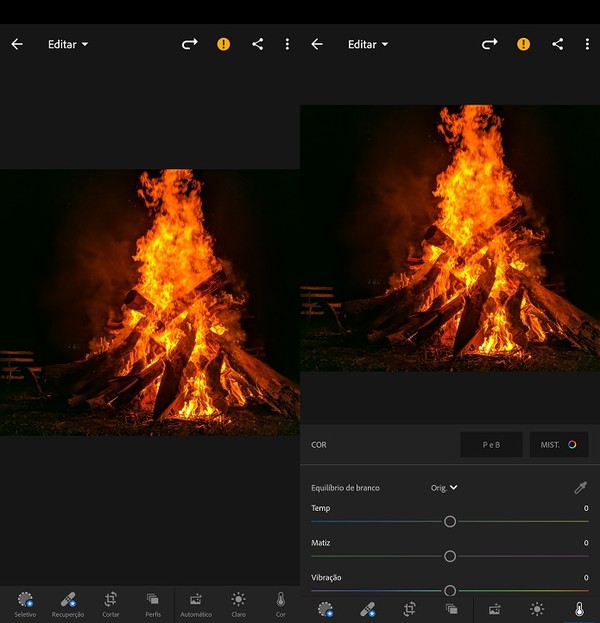Tap profiles icon on right screen
The height and width of the screenshot is (623, 600).
pos(452,609)
